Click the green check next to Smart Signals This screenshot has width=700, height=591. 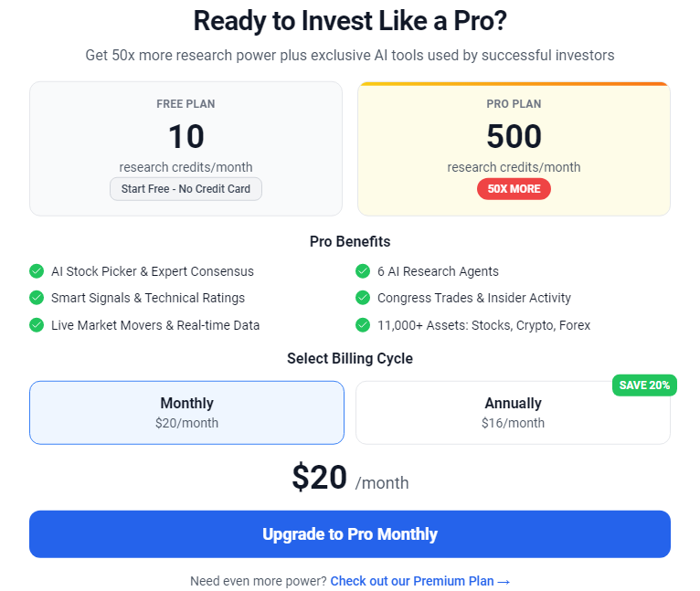tap(37, 298)
